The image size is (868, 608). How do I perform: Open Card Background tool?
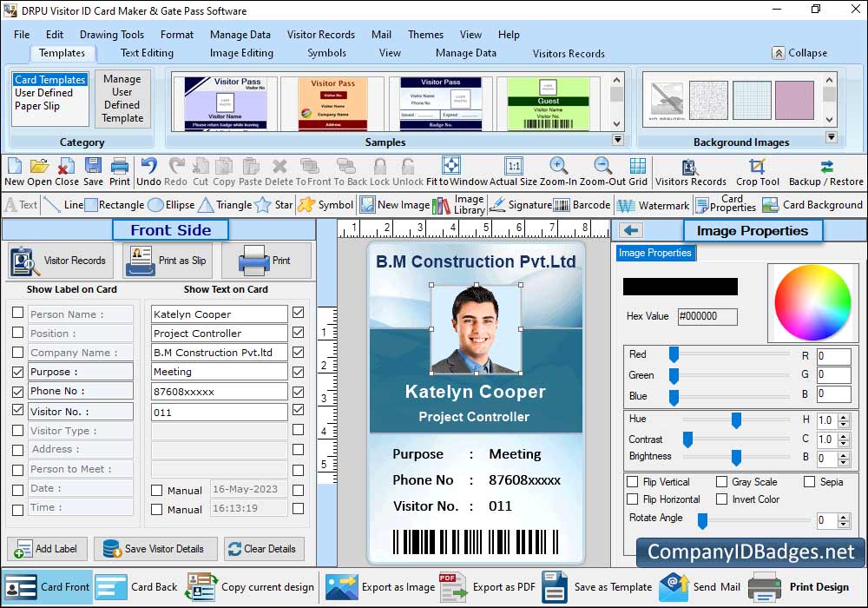pyautogui.click(x=812, y=205)
